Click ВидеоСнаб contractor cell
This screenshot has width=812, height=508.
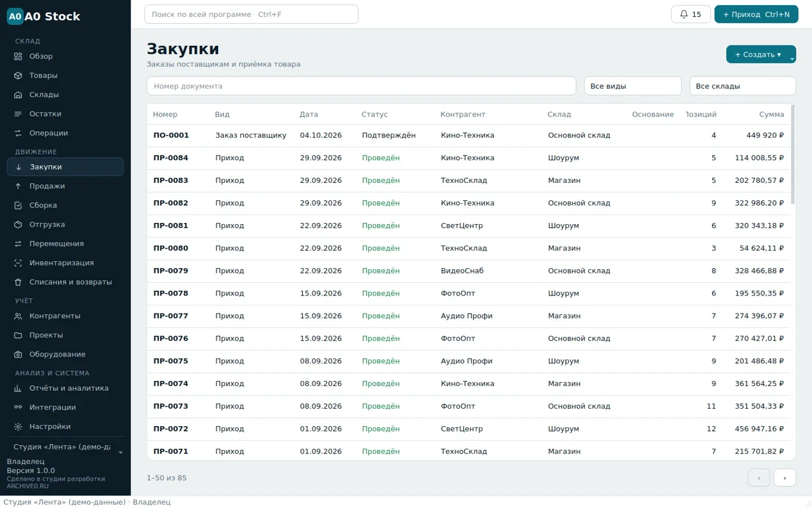[462, 271]
